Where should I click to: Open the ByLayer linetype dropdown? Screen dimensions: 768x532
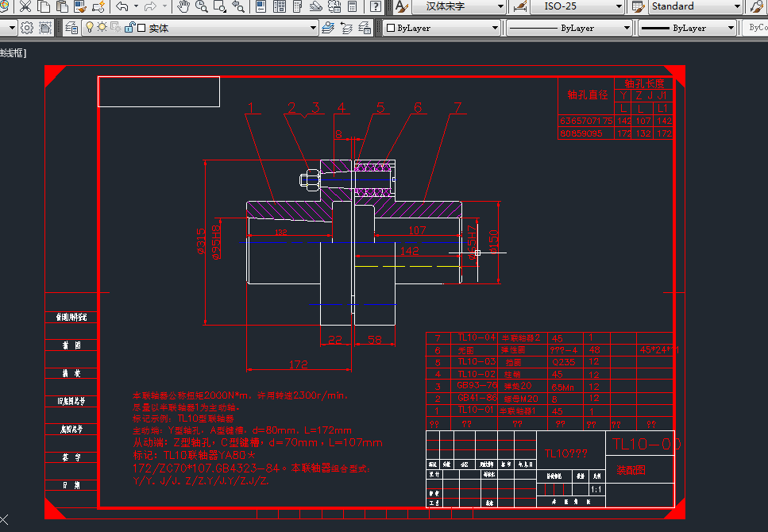[569, 28]
